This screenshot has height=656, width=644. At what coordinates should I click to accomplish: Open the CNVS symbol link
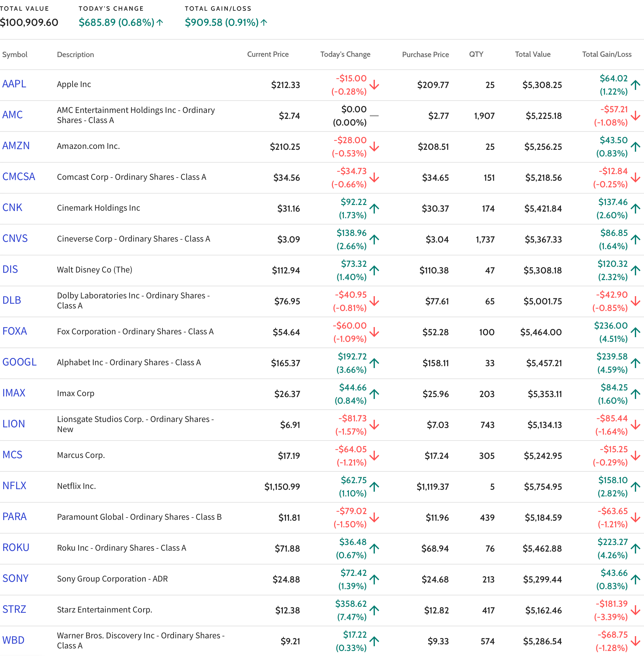click(15, 239)
